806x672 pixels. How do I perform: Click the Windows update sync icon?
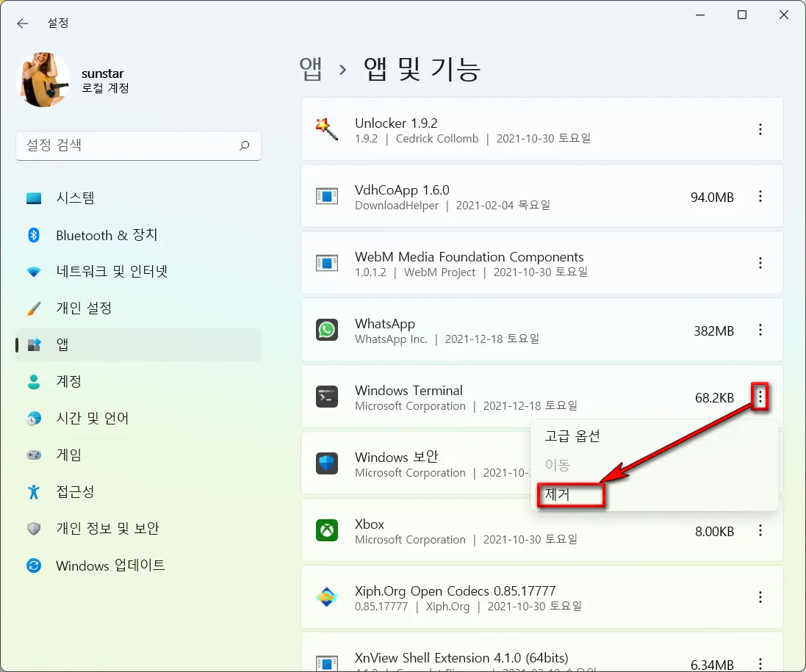[x=34, y=566]
